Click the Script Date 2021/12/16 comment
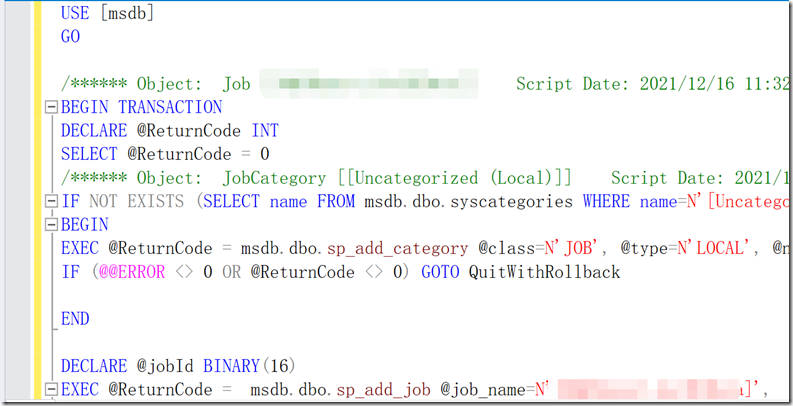This screenshot has height=406, width=793. point(654,83)
